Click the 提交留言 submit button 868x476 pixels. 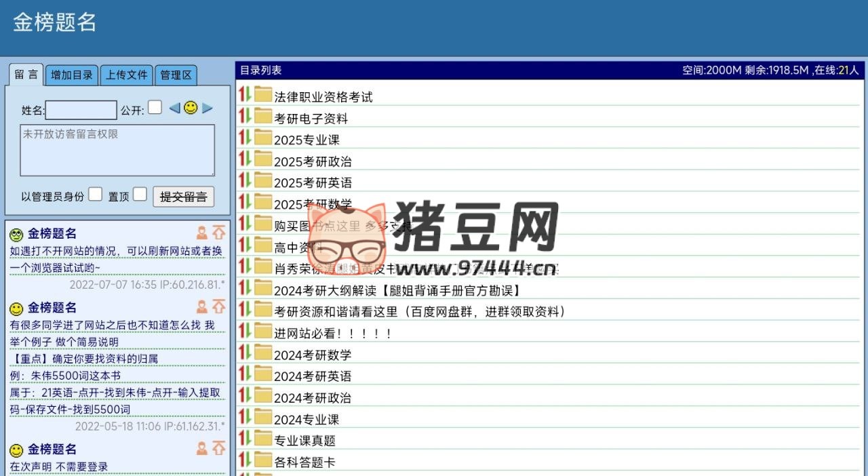click(183, 197)
